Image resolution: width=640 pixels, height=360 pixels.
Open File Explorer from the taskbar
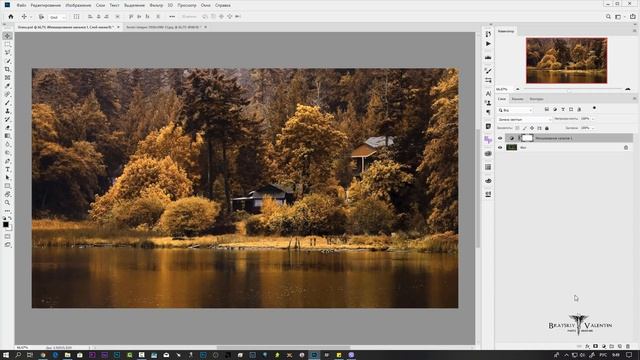[x=67, y=355]
